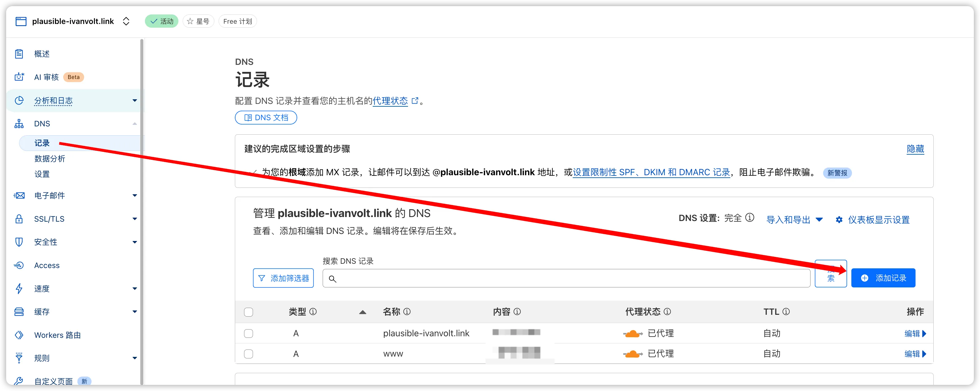Open 仪表板显示设置 gear settings
This screenshot has height=391, width=980.
[873, 220]
